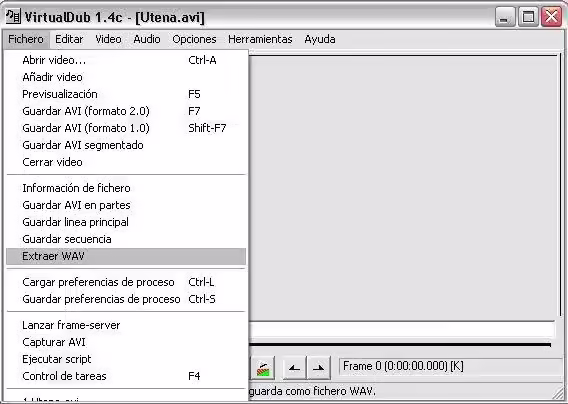Choose Abrir video... from menu
Image resolution: width=568 pixels, height=404 pixels.
point(126,60)
